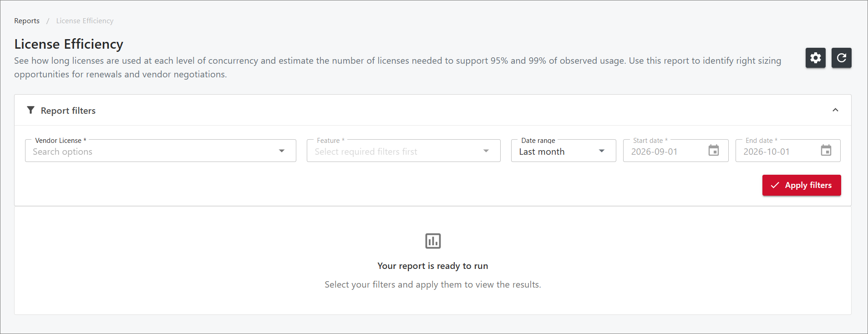Expand the Date range Last month dropdown
The height and width of the screenshot is (334, 868).
point(563,151)
